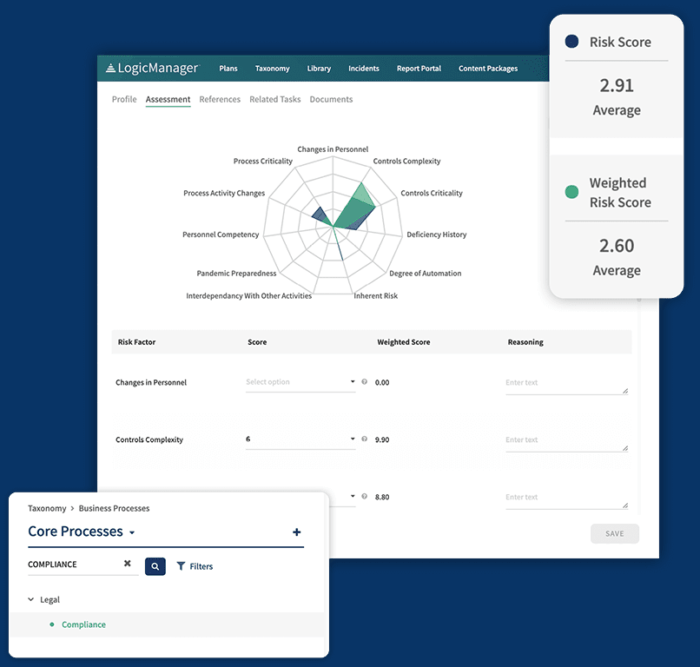The image size is (700, 667).
Task: Click the SAVE button
Action: (x=614, y=534)
